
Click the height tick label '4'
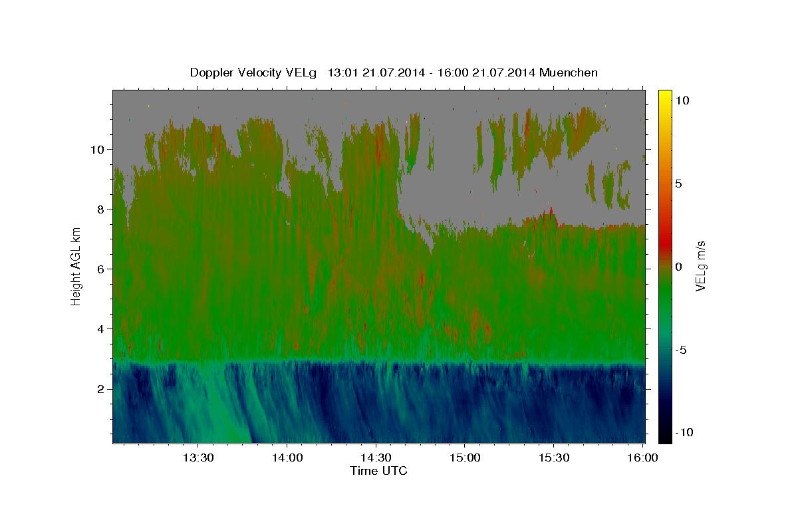[x=100, y=329]
